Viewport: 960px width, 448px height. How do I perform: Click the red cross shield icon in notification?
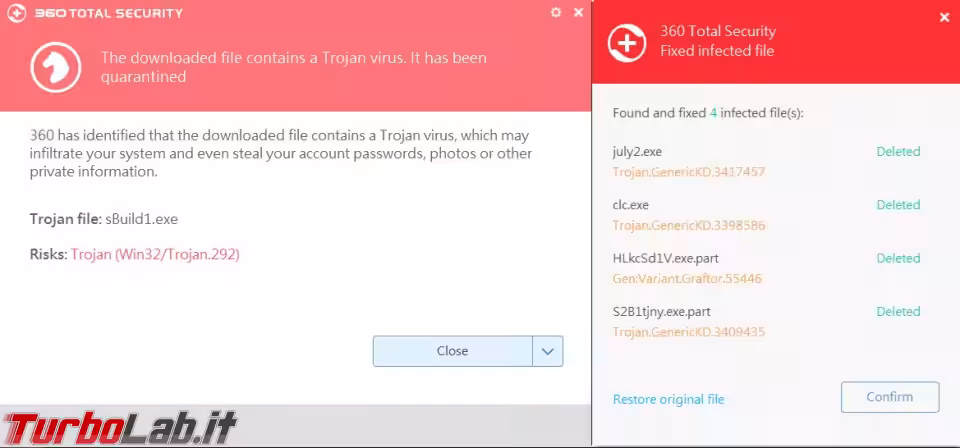[x=626, y=42]
